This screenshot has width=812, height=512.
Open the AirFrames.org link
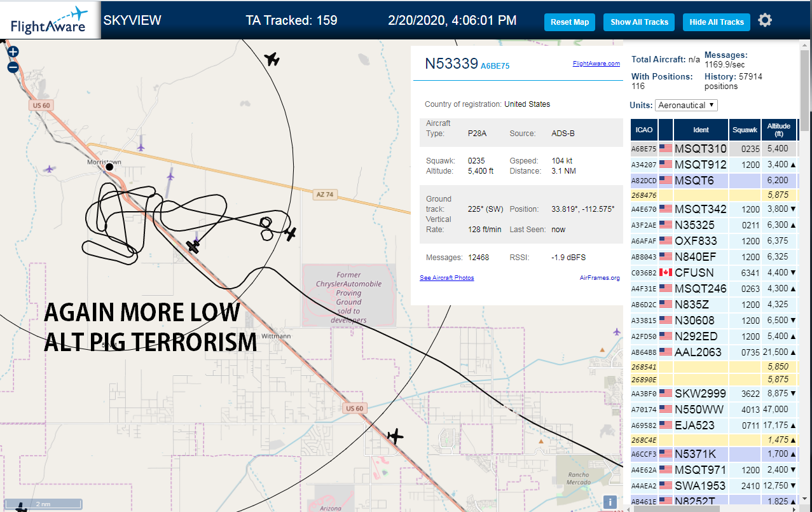600,278
